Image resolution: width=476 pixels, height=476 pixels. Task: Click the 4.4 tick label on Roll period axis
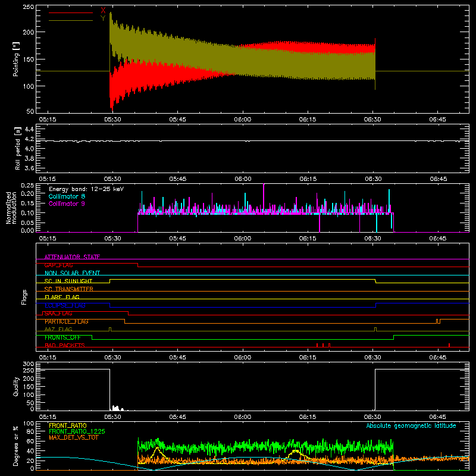click(x=29, y=129)
